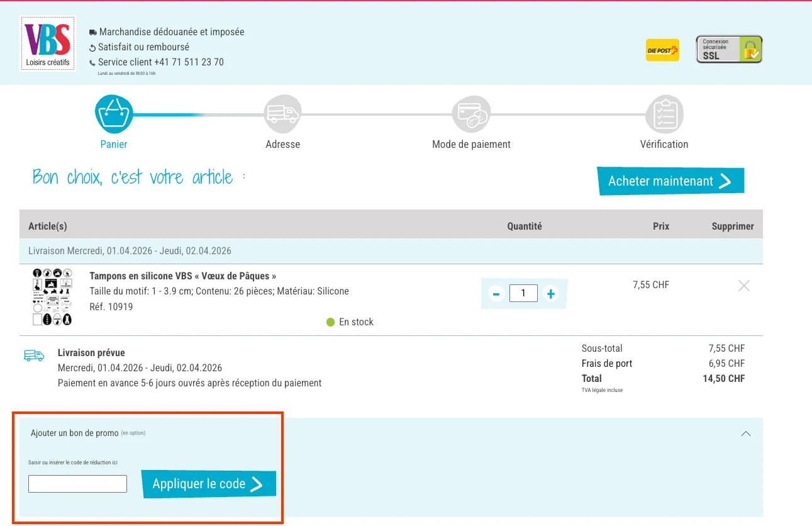Click the SSL secure connection badge

(x=728, y=48)
